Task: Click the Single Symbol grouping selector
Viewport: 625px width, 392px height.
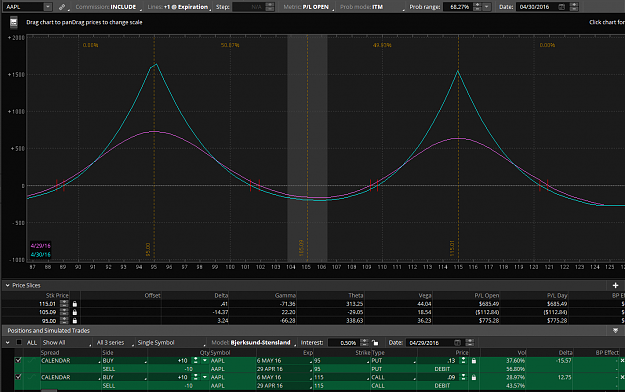Action: pyautogui.click(x=171, y=343)
